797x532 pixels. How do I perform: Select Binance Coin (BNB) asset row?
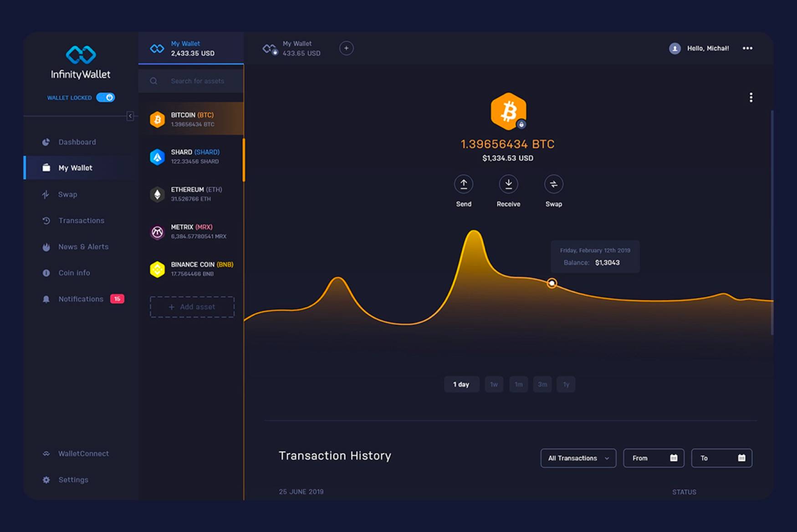pyautogui.click(x=191, y=269)
